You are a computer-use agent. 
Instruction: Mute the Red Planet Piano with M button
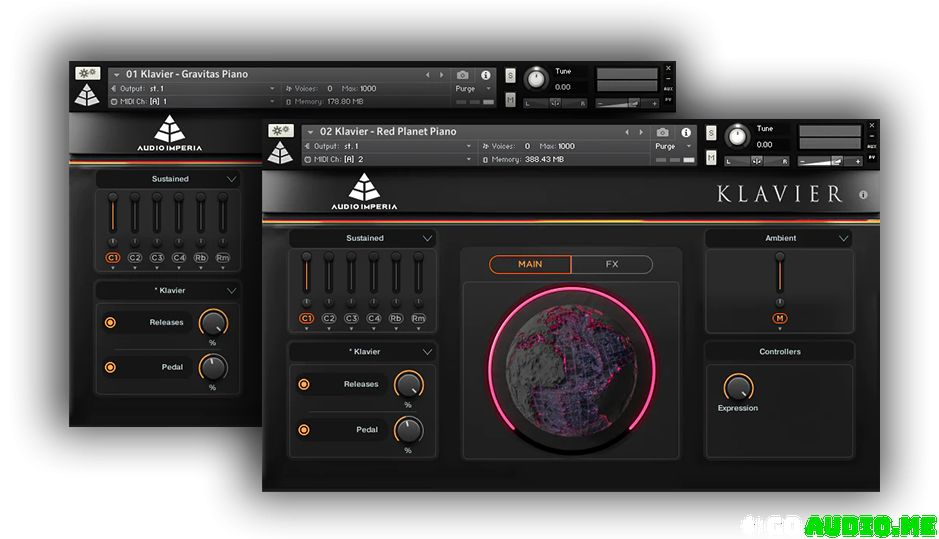pyautogui.click(x=710, y=157)
